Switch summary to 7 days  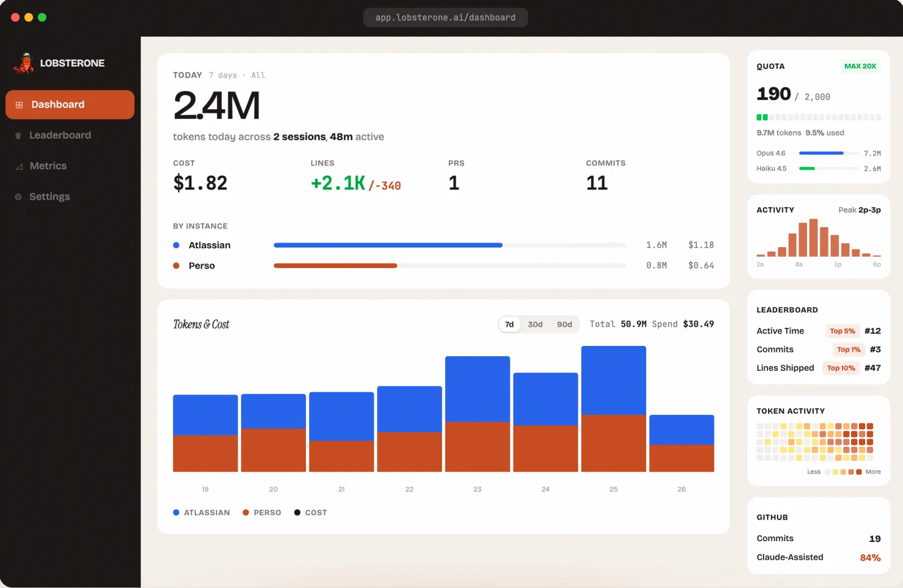pos(223,75)
